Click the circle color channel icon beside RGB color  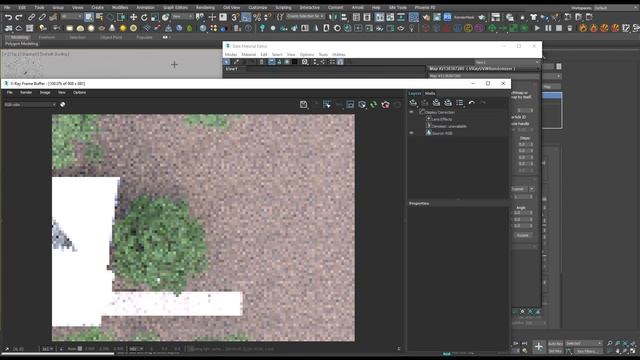(62, 104)
